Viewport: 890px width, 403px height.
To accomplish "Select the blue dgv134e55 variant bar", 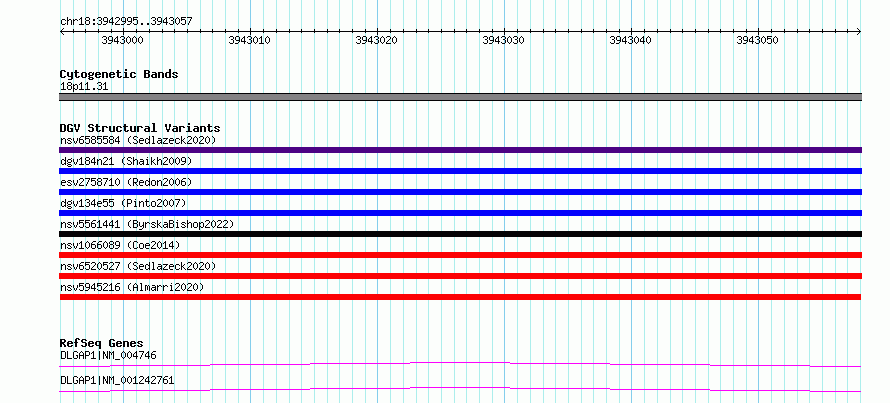I will (460, 213).
